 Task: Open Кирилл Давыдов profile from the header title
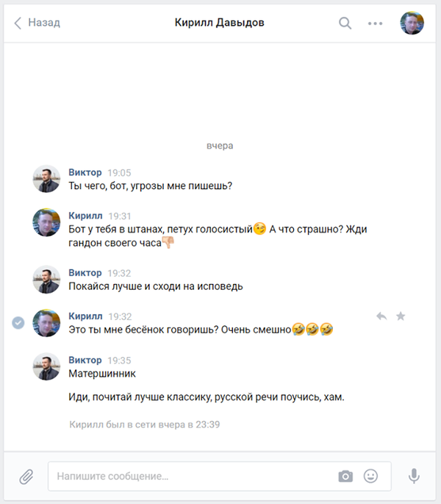220,23
